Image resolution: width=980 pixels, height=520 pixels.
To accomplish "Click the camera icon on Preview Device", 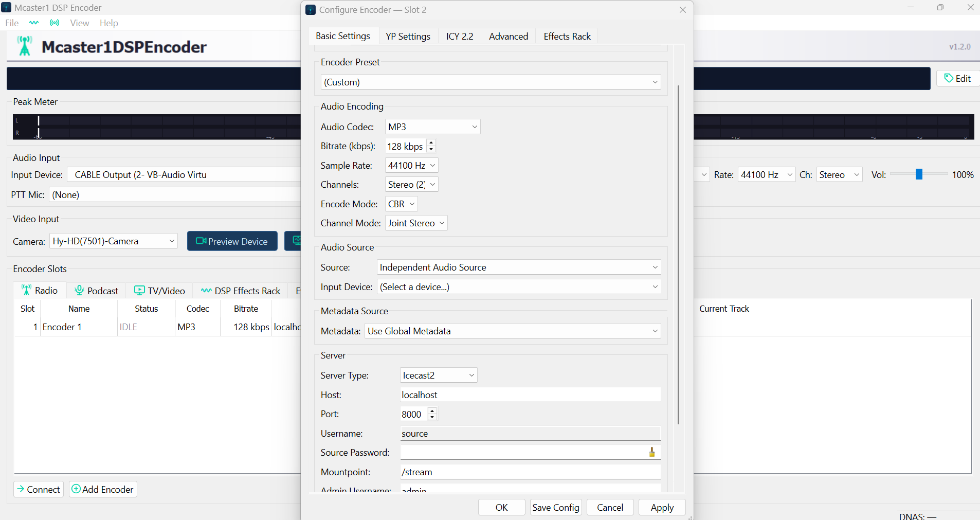I will tap(201, 241).
